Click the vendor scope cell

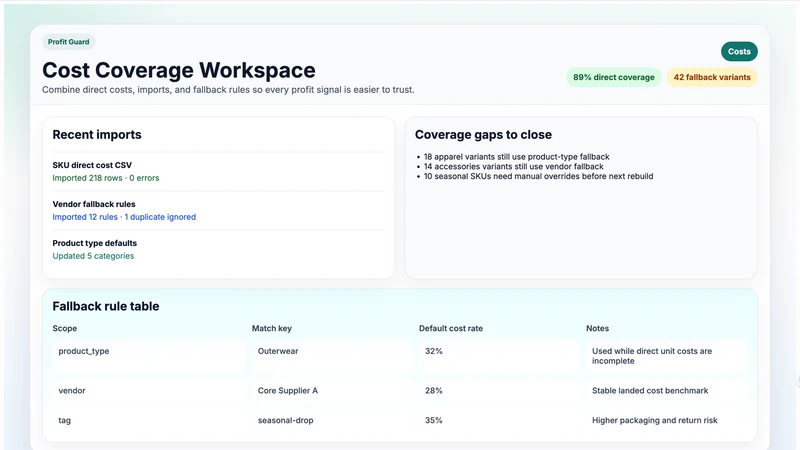point(148,390)
